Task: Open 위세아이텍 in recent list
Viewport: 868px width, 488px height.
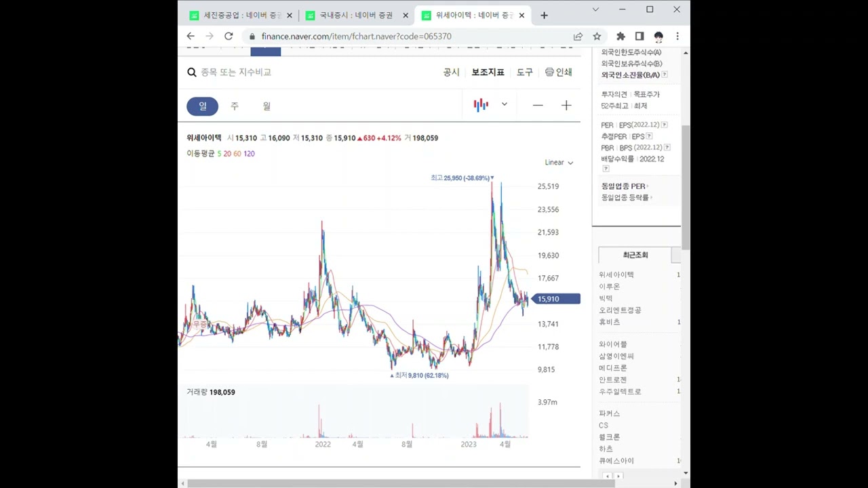Action: (x=616, y=274)
